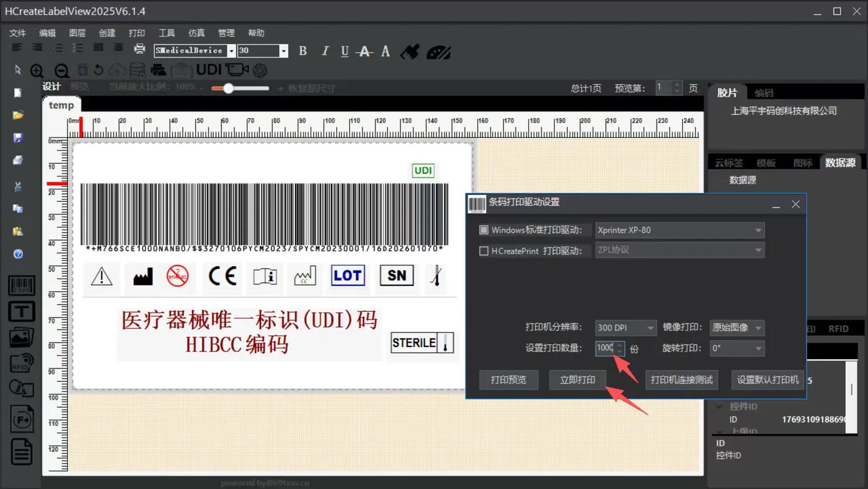Click the Bold (B) formatting icon
Viewport: 868px width, 489px height.
(303, 51)
